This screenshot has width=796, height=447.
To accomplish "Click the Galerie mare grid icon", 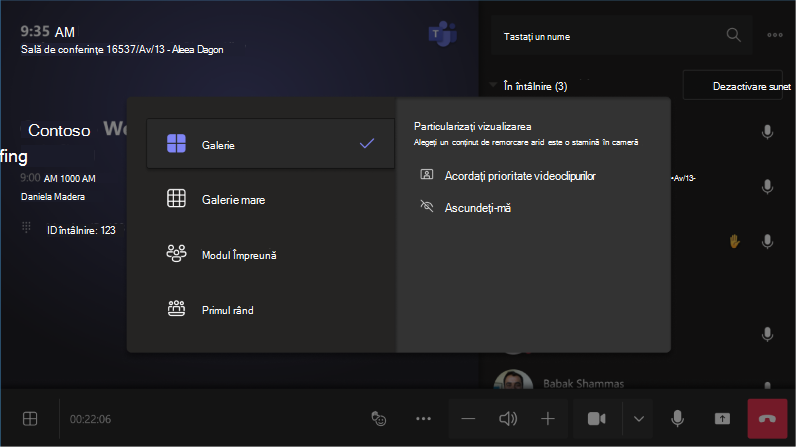I will coord(176,198).
